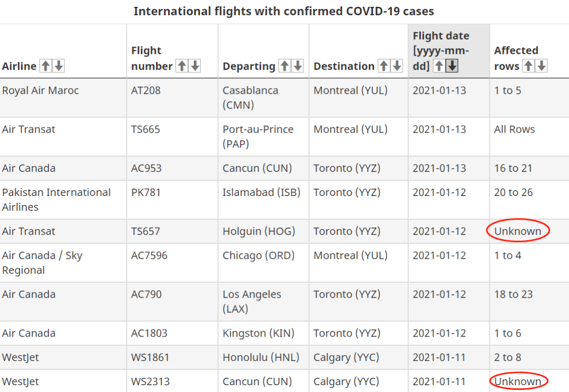This screenshot has width=569, height=392.
Task: Sort Affected rows ascending arrow
Action: (529, 66)
